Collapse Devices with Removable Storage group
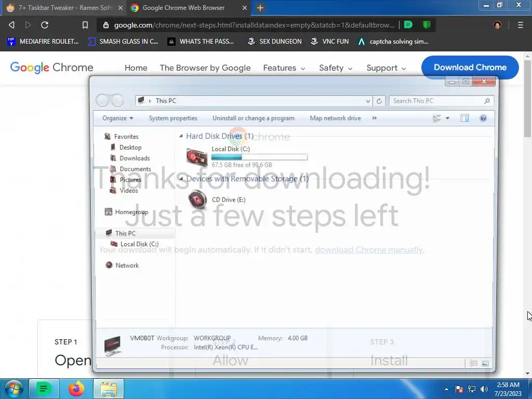 click(181, 179)
